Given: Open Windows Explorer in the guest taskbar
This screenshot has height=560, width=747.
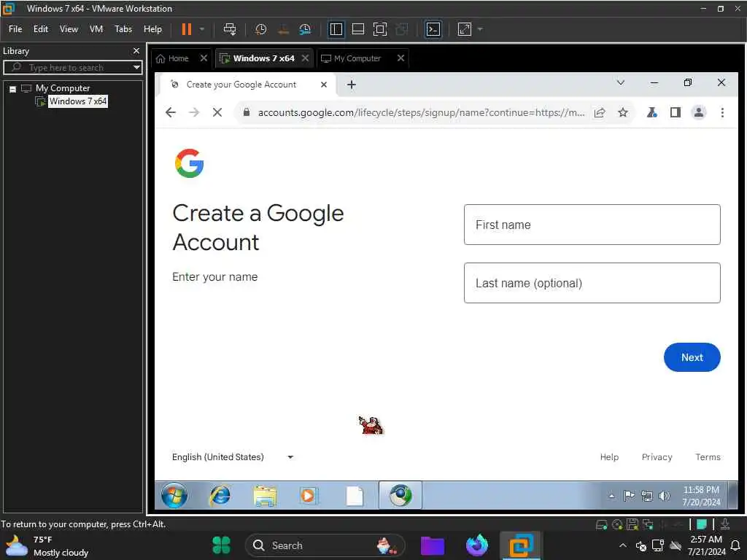Looking at the screenshot, I should click(x=264, y=496).
